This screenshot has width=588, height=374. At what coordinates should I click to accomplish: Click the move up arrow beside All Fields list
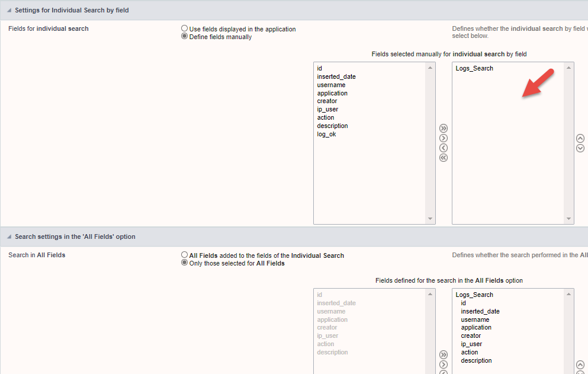coord(580,365)
